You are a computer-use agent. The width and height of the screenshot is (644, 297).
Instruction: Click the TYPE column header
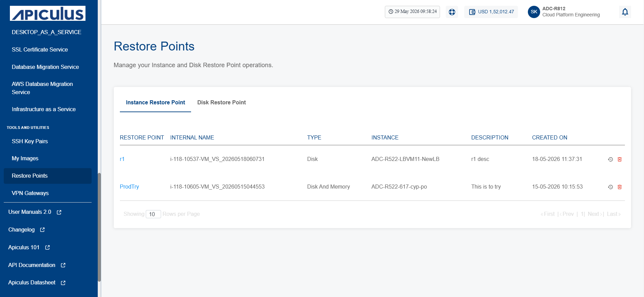[x=314, y=137]
